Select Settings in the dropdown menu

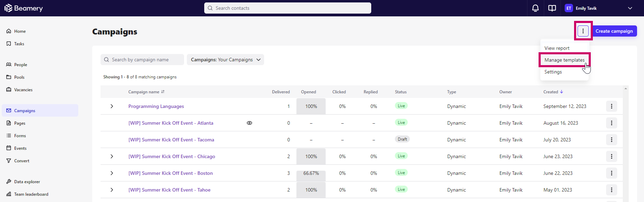(x=553, y=72)
